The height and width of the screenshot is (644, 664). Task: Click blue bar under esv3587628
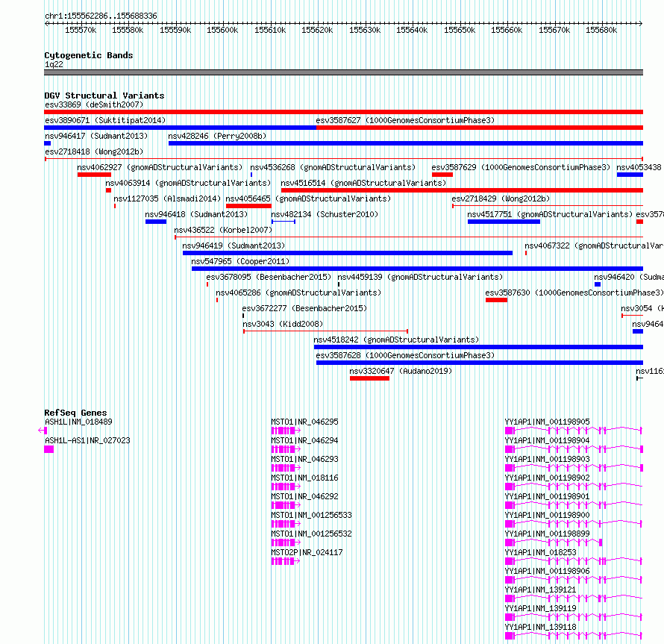tap(480, 363)
